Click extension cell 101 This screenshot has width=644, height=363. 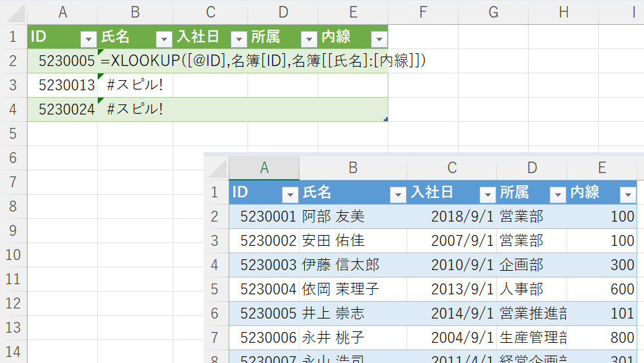(x=602, y=313)
